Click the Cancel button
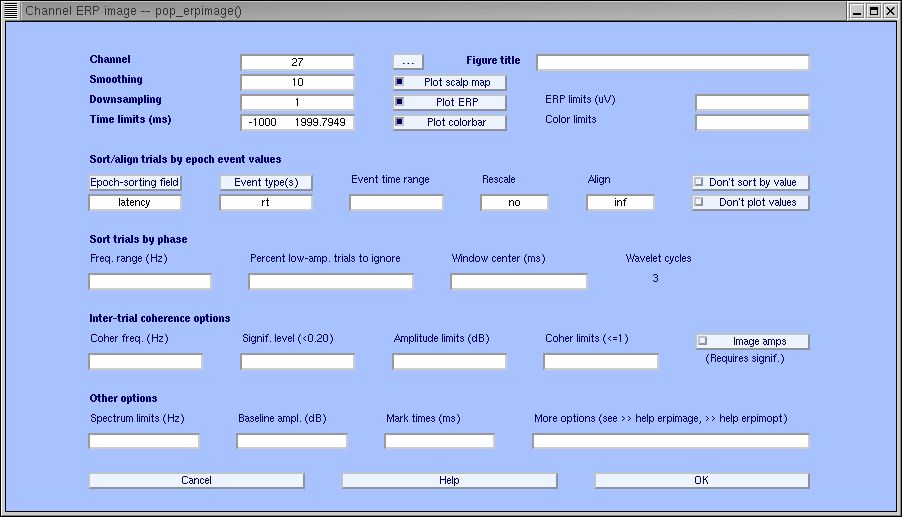 196,480
